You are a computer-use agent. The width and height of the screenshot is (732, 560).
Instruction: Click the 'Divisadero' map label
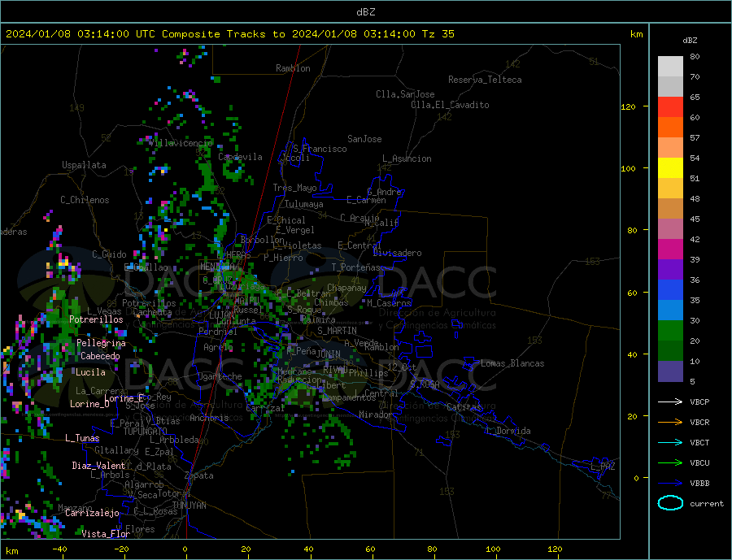point(397,253)
